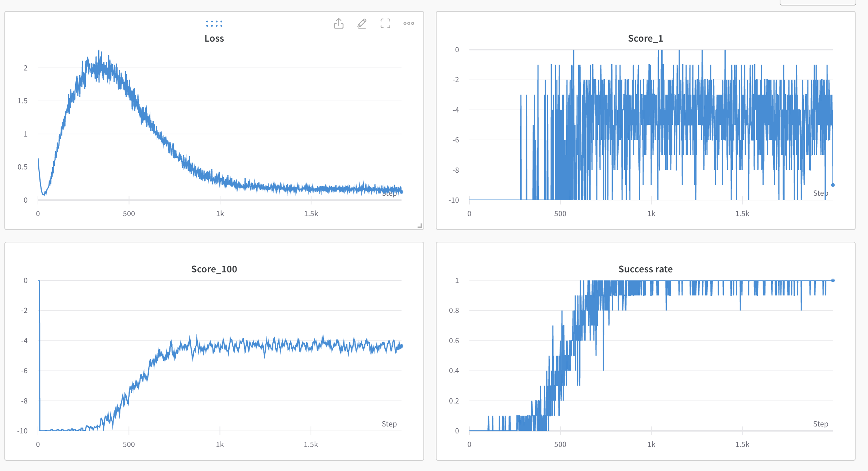Click the end-point marker on the Score_100 curve

(x=402, y=346)
